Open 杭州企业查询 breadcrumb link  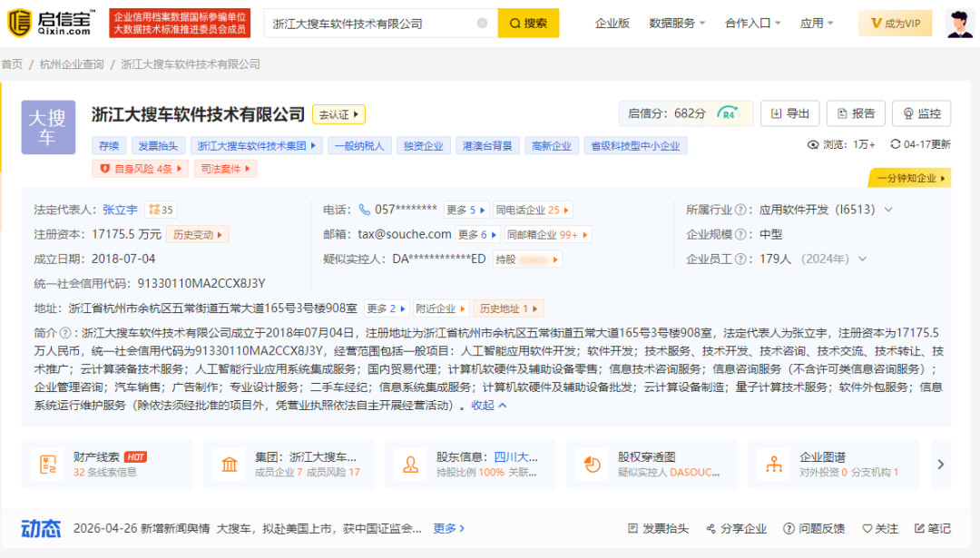72,64
